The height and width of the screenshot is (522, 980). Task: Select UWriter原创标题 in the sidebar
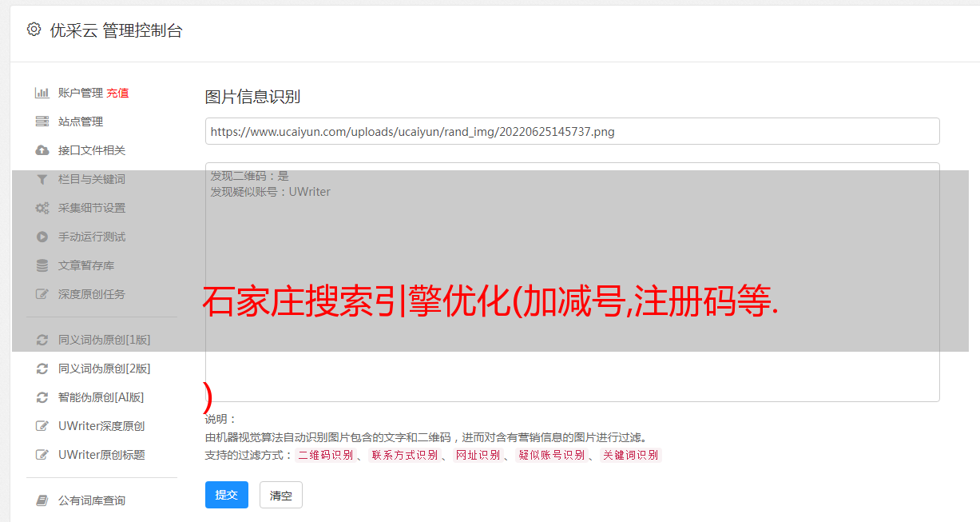tap(101, 455)
